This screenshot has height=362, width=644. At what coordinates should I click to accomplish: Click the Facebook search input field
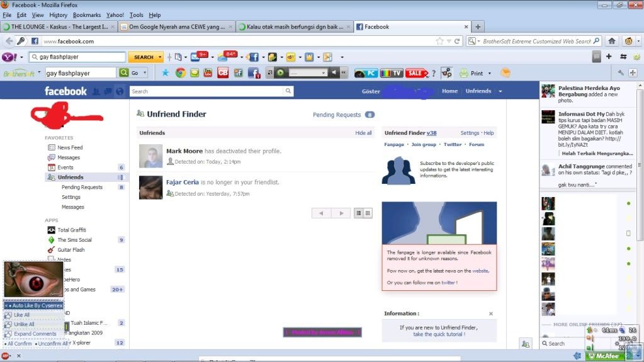[x=206, y=91]
